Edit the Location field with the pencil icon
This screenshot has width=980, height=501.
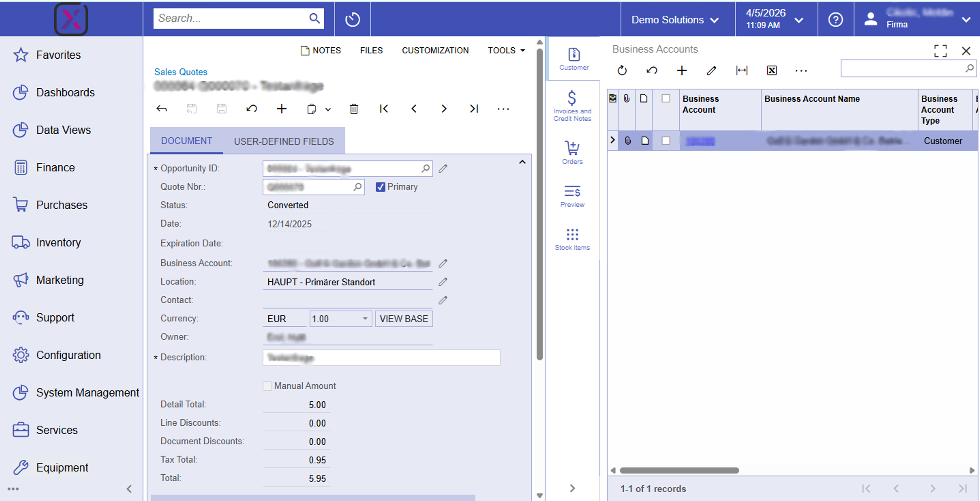(x=443, y=282)
